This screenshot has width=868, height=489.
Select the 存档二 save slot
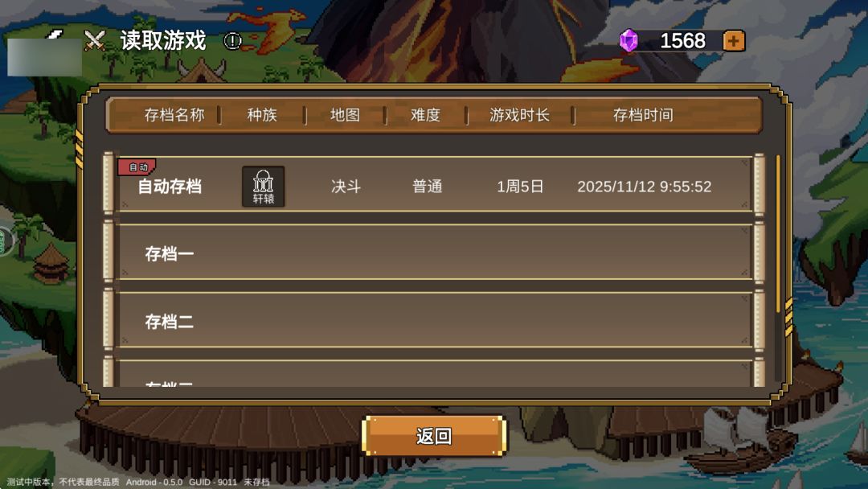click(435, 320)
